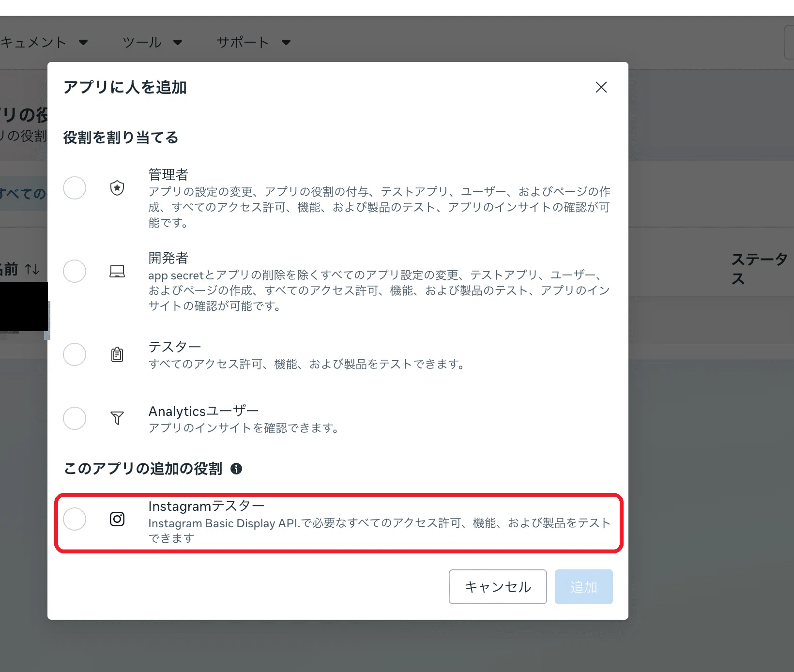Open the ツール dropdown menu

[152, 42]
